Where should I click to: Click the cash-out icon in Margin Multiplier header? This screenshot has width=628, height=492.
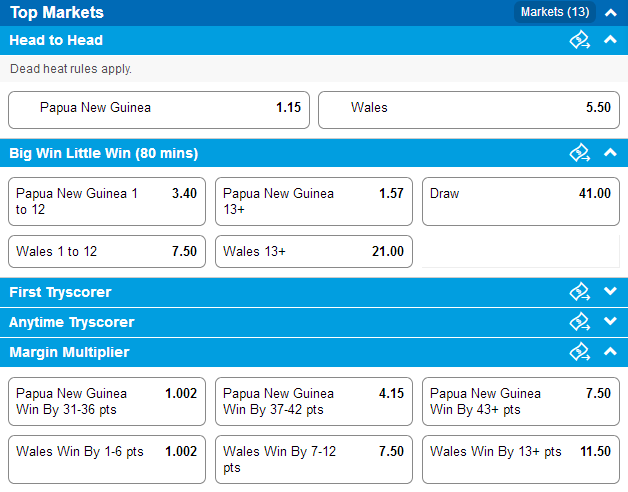point(580,352)
